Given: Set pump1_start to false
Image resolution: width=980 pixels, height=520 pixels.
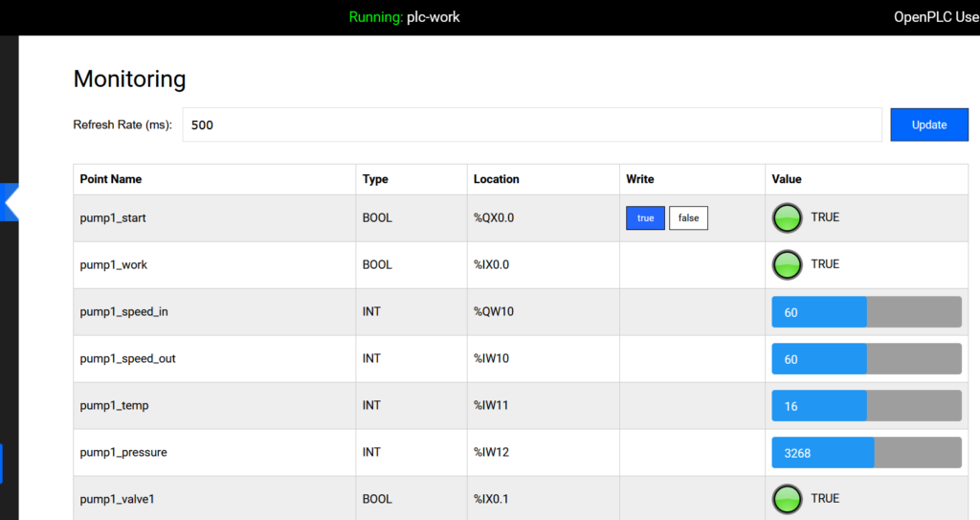Looking at the screenshot, I should point(688,218).
